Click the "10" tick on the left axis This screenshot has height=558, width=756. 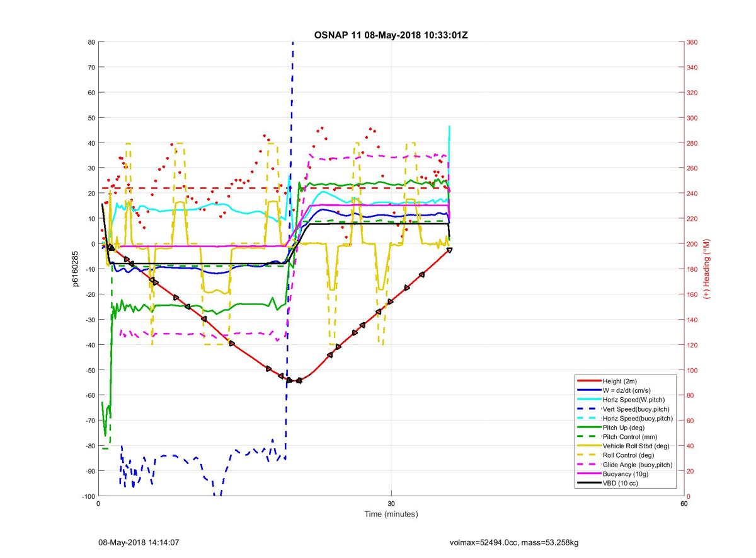click(91, 219)
